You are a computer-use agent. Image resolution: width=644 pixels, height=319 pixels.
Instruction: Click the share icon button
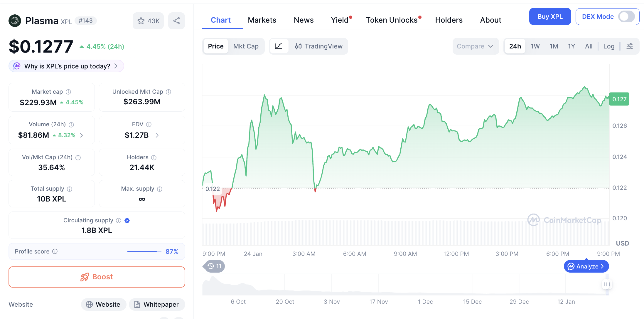pyautogui.click(x=176, y=21)
